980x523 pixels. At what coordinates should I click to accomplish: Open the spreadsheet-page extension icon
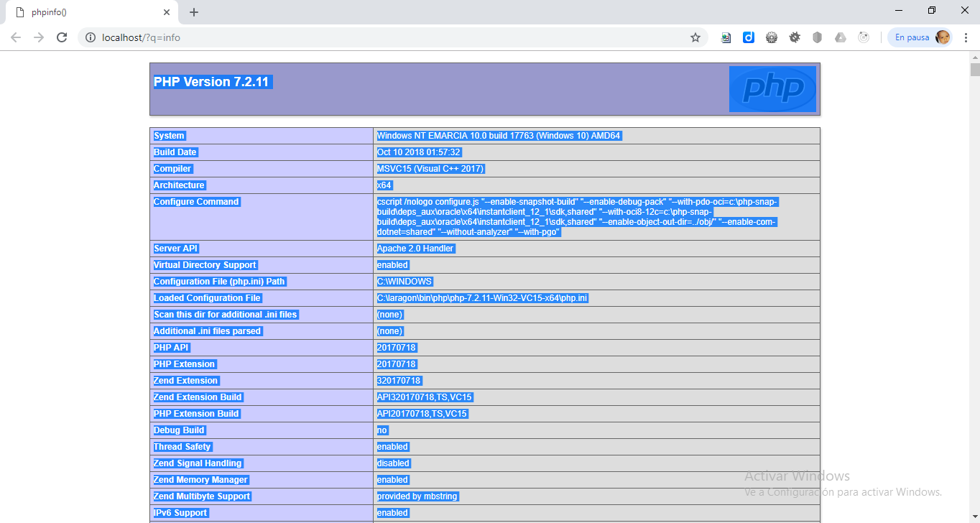pyautogui.click(x=726, y=37)
